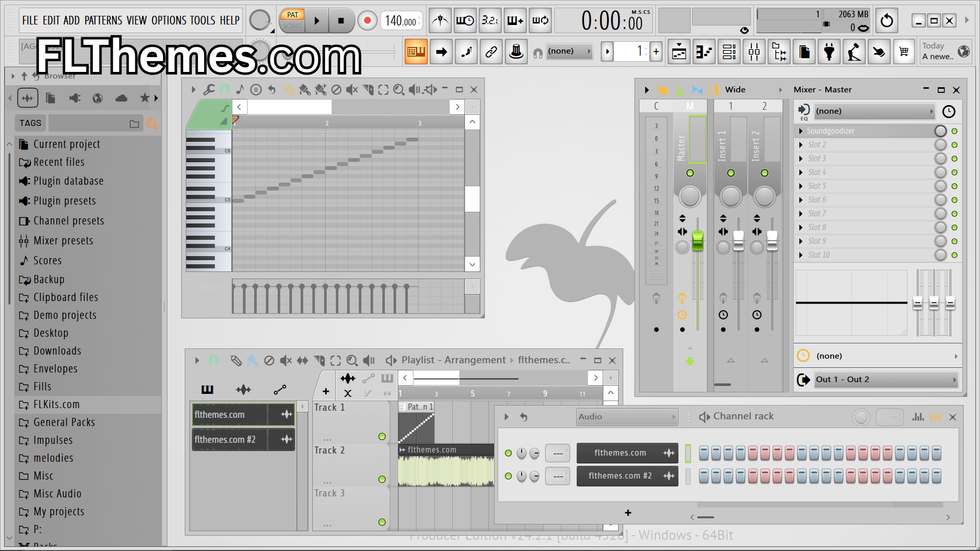
Task: Undo in channel rack header
Action: coord(524,417)
